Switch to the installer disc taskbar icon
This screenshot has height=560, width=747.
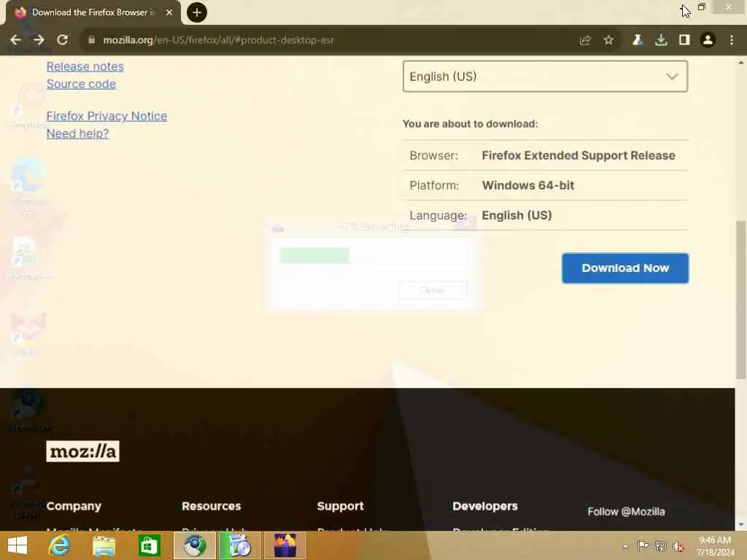pyautogui.click(x=239, y=545)
